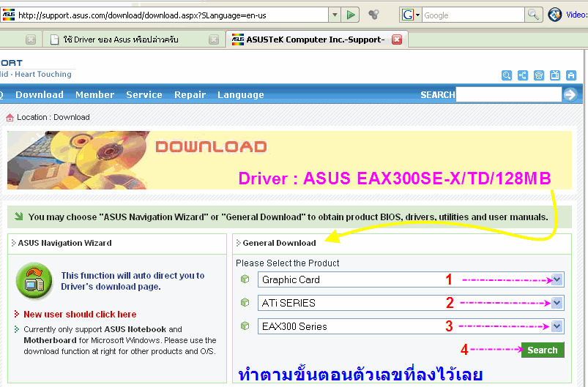Screen dimensions: 588x387
Task: Open the address bar history dropdown arrow
Action: (335, 15)
